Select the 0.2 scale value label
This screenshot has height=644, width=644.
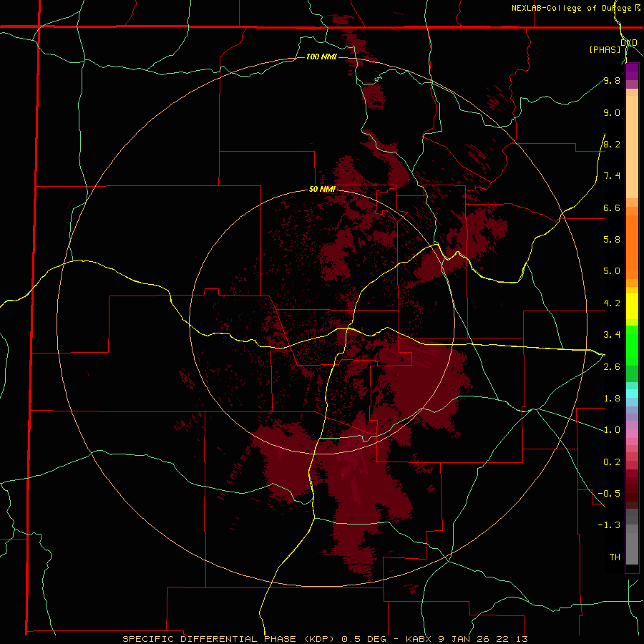[x=612, y=462]
